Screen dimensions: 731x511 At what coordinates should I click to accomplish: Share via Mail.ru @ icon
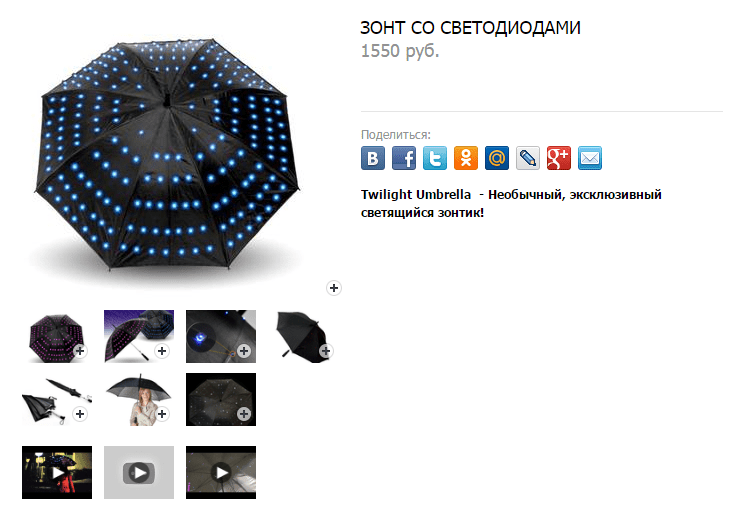[497, 158]
